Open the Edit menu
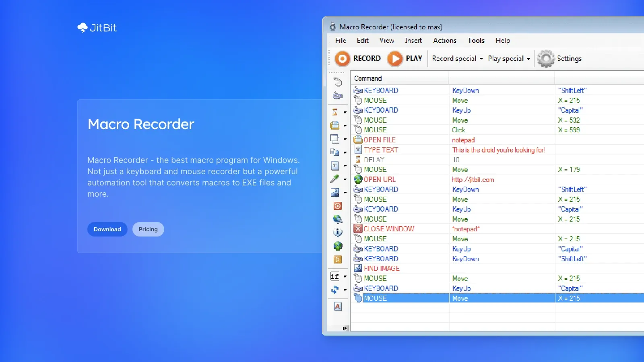 pyautogui.click(x=363, y=41)
